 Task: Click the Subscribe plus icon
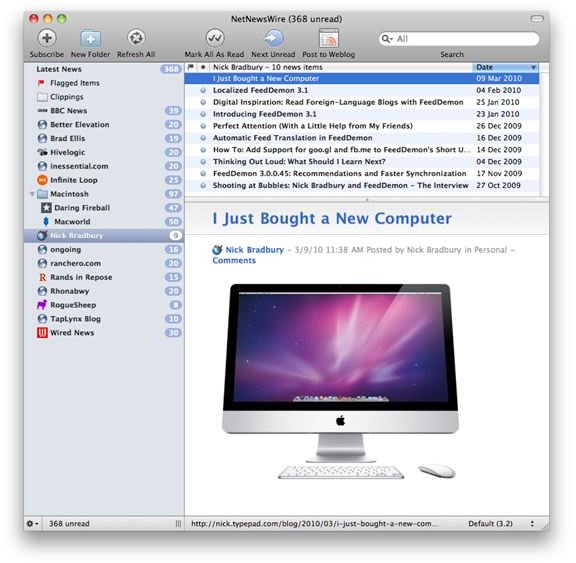click(x=47, y=38)
